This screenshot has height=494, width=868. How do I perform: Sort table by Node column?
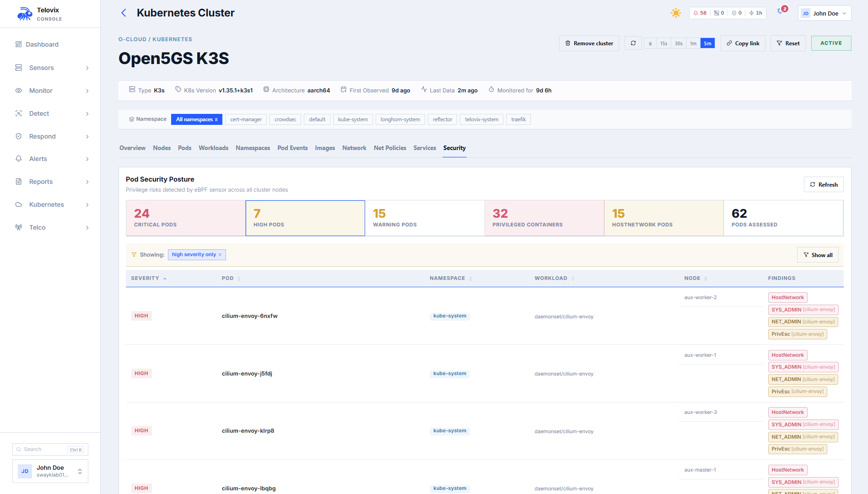[695, 278]
